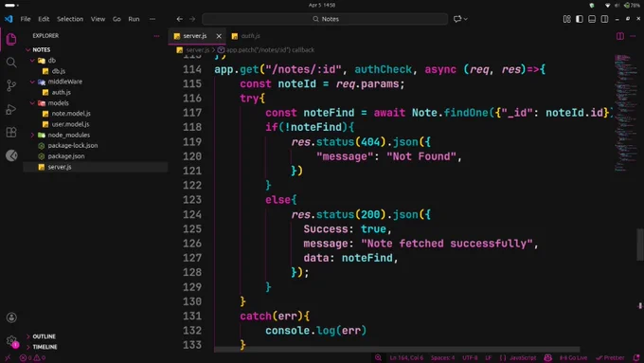
Task: Show more menu items via ellipsis
Action: (x=152, y=19)
